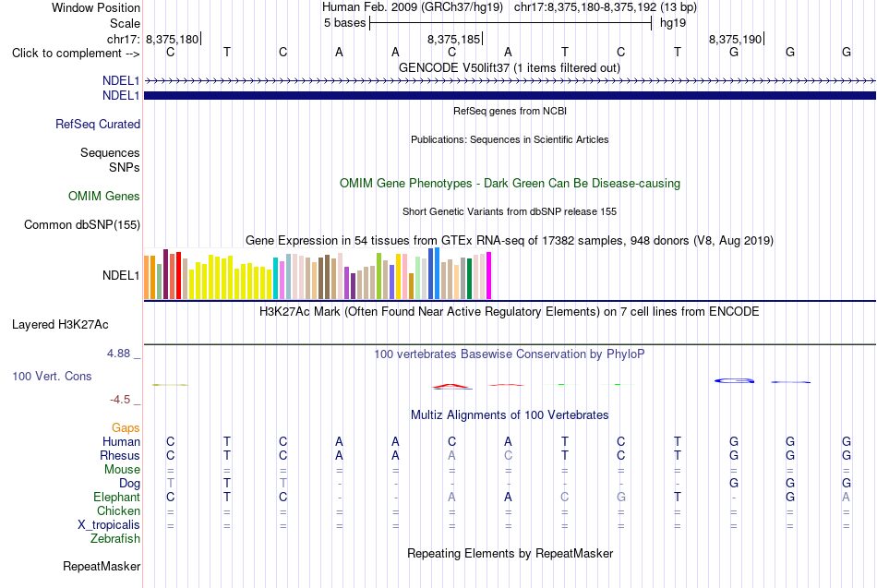Click the Sequences track label
The height and width of the screenshot is (588, 877).
pyautogui.click(x=110, y=152)
